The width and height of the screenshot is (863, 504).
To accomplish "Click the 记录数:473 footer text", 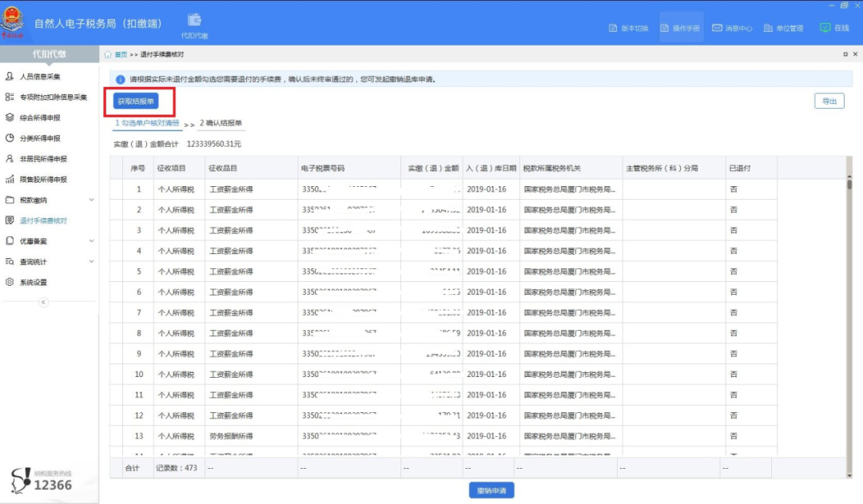I will 176,468.
